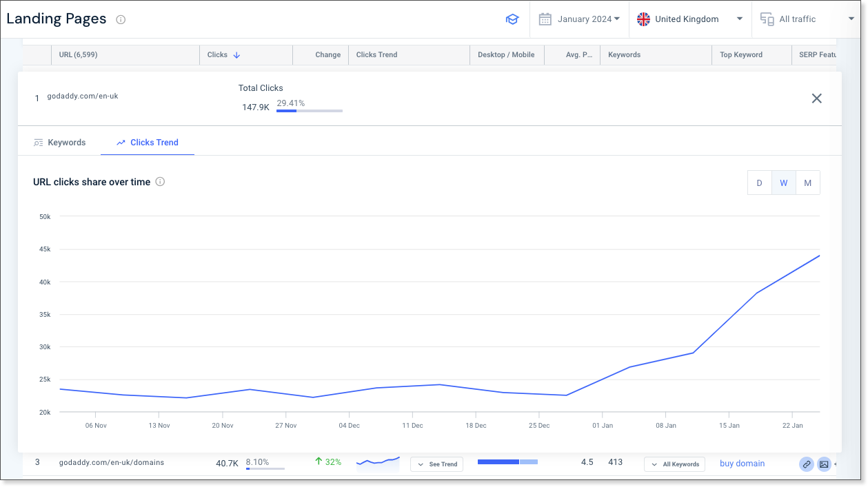The height and width of the screenshot is (487, 868).
Task: Click the Desktop / Mobile column header
Action: click(506, 55)
